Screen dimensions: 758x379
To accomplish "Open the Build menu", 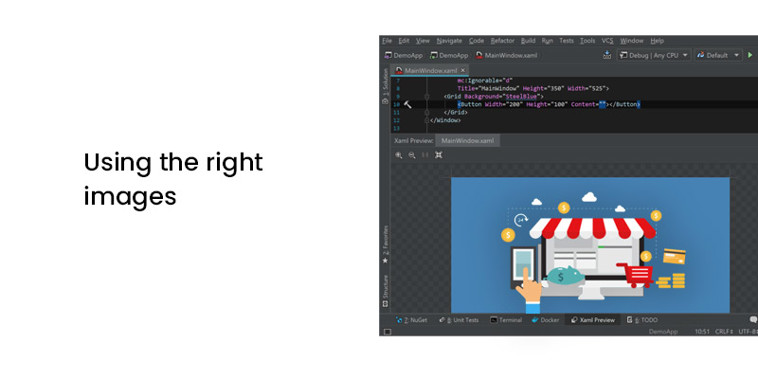I will coord(528,41).
